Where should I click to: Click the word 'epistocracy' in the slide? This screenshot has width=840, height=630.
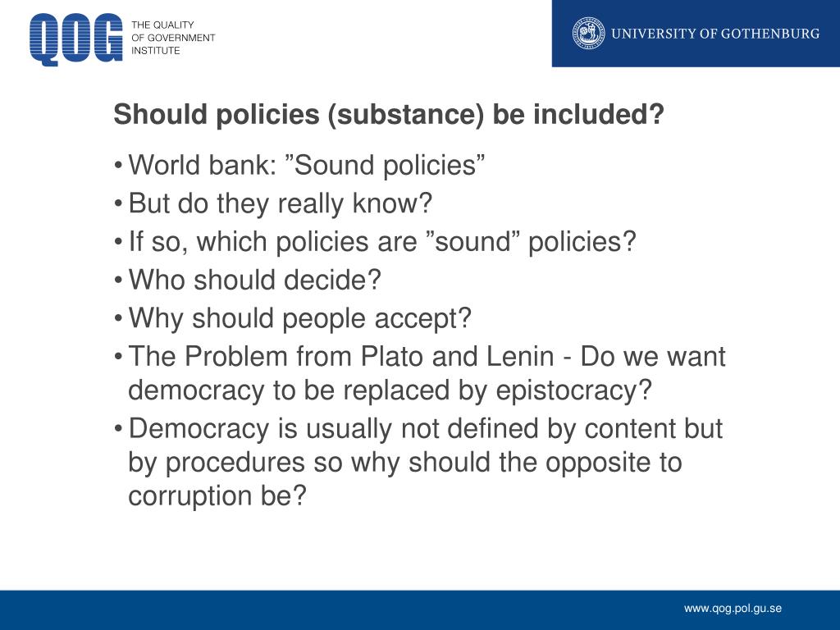(x=573, y=390)
